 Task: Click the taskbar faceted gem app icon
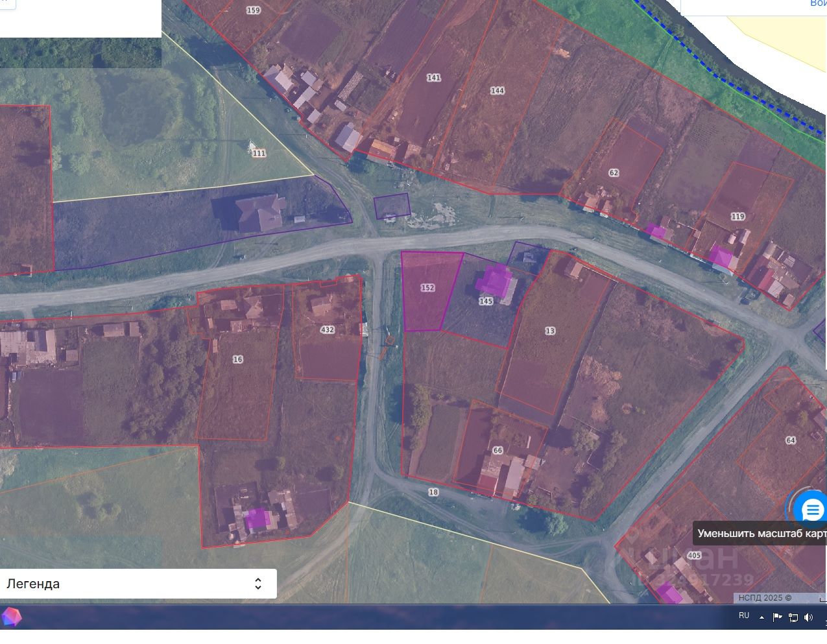point(12,617)
